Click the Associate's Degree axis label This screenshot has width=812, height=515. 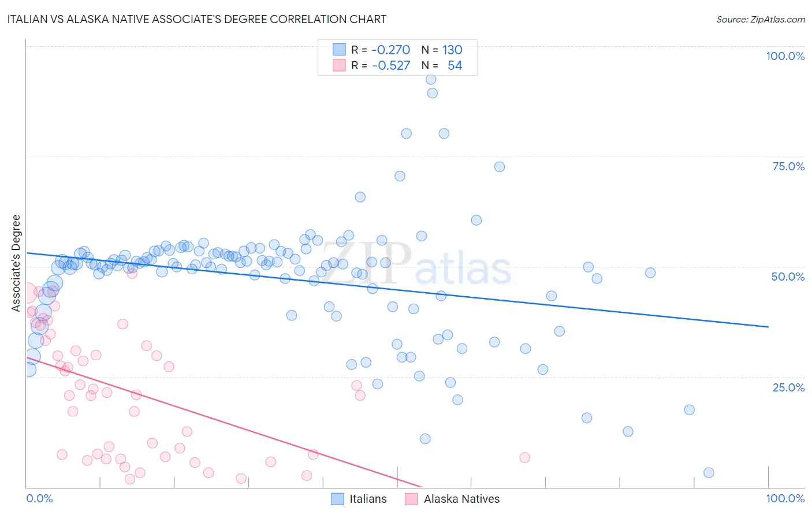click(16, 263)
